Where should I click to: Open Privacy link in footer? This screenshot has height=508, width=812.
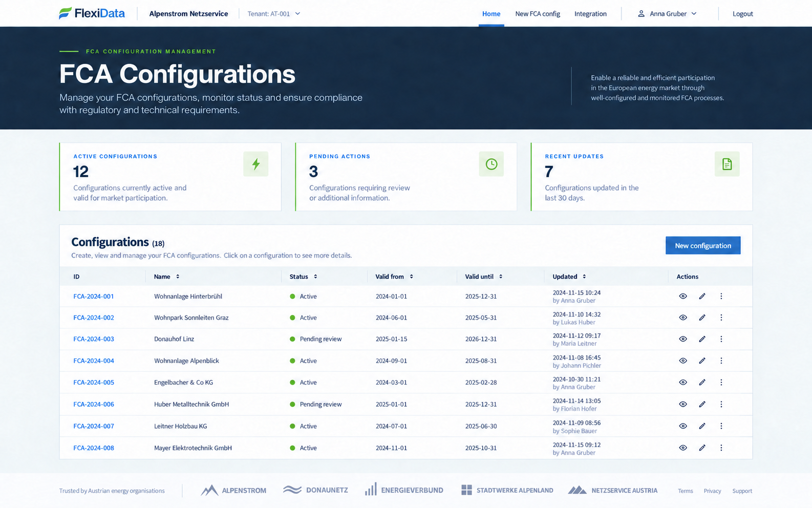(712, 491)
